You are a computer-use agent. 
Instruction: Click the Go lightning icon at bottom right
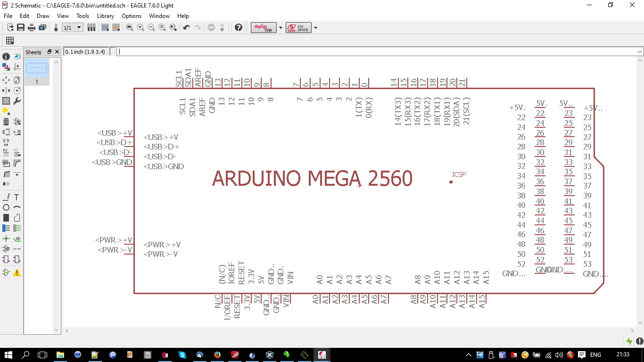point(629,341)
